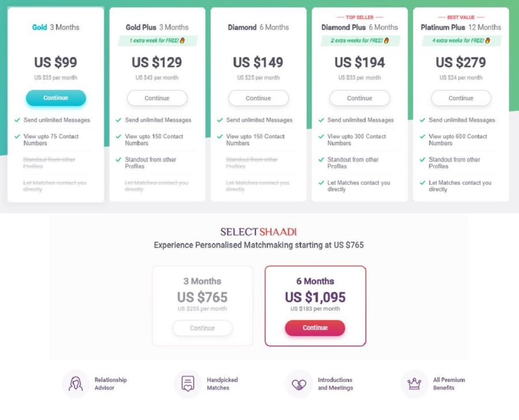
Task: Continue with the Diamond Plus top seller plan
Action: (x=360, y=98)
